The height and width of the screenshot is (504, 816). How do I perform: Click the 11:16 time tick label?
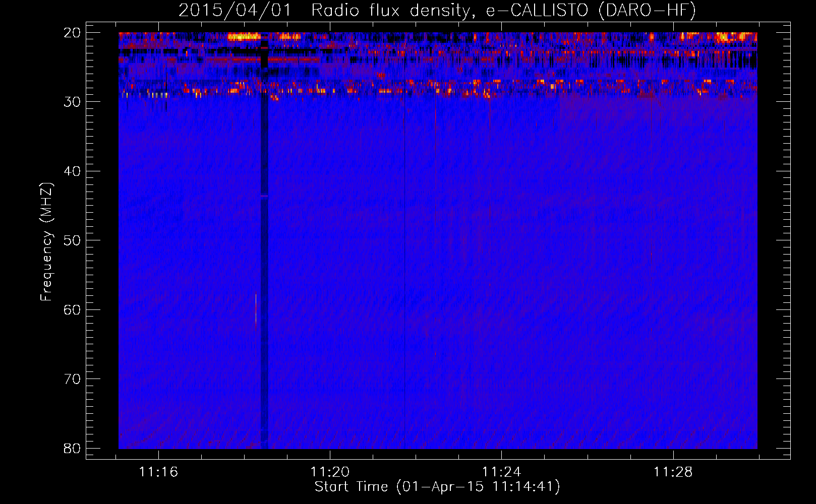click(x=158, y=472)
